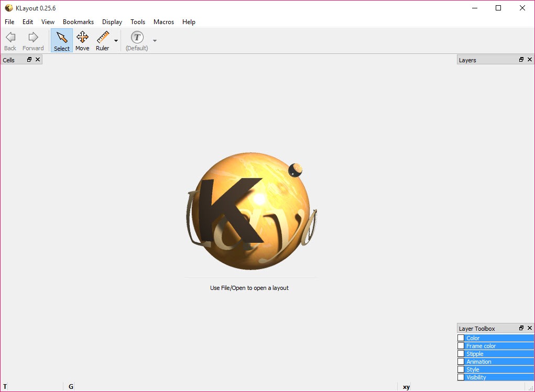Click the Layers panel title
The image size is (535, 392).
(467, 60)
